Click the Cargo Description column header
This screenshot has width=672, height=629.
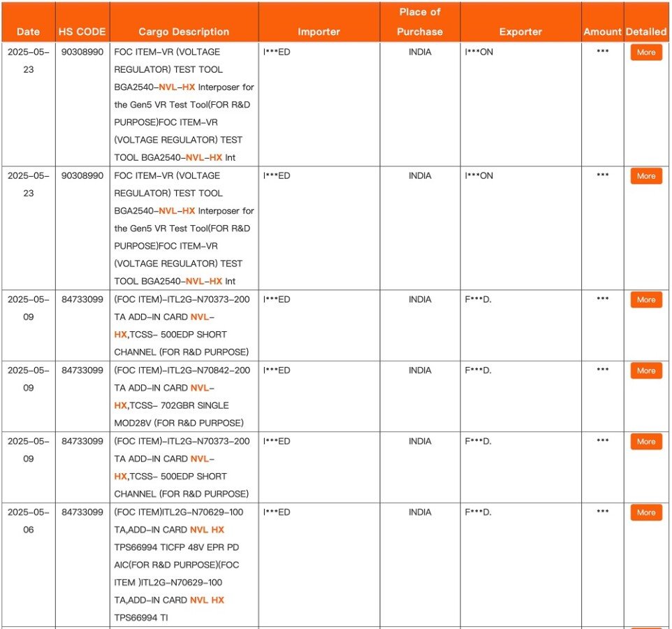pos(184,31)
